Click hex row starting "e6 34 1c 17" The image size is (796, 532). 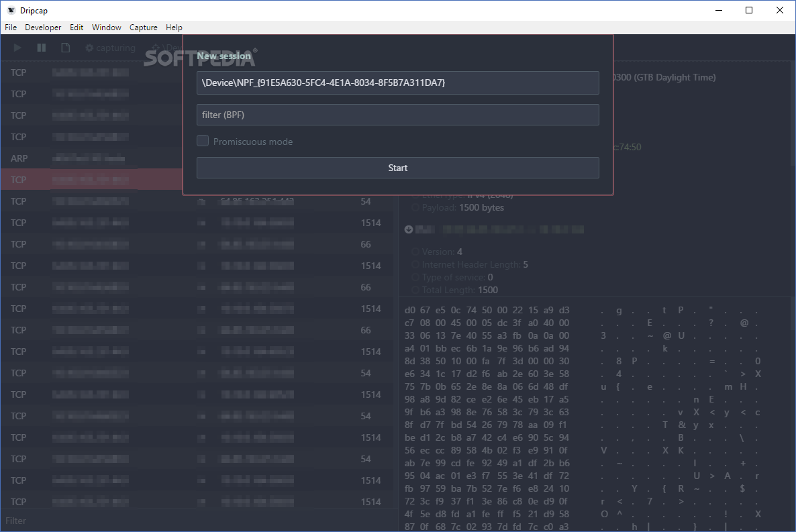point(487,374)
